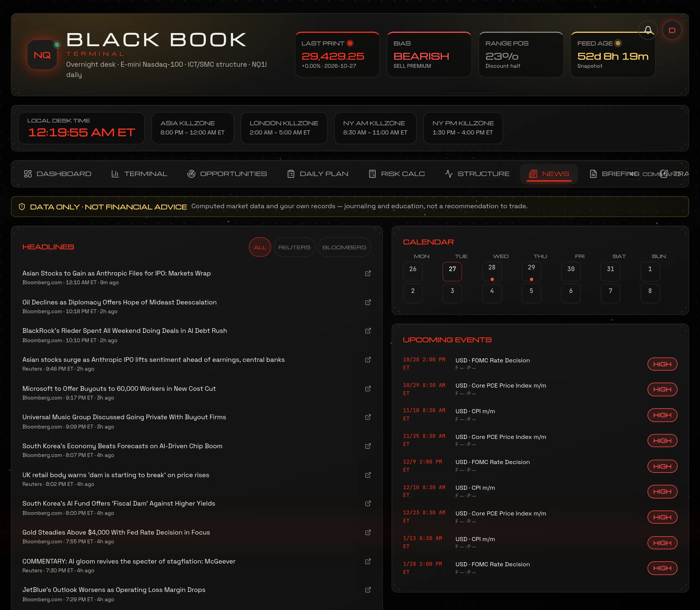Image resolution: width=700 pixels, height=610 pixels.
Task: Open Universal Music Group Going Private headline
Action: pyautogui.click(x=124, y=417)
